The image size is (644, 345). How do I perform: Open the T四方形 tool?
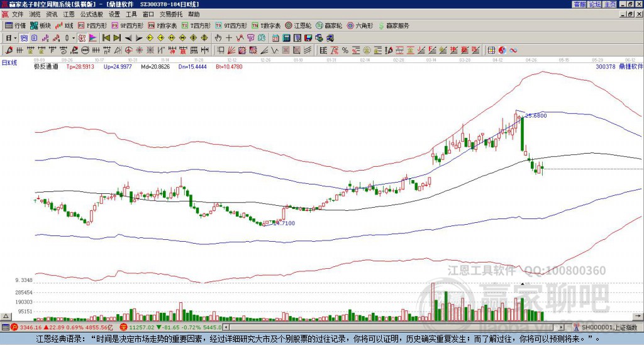[x=196, y=25]
